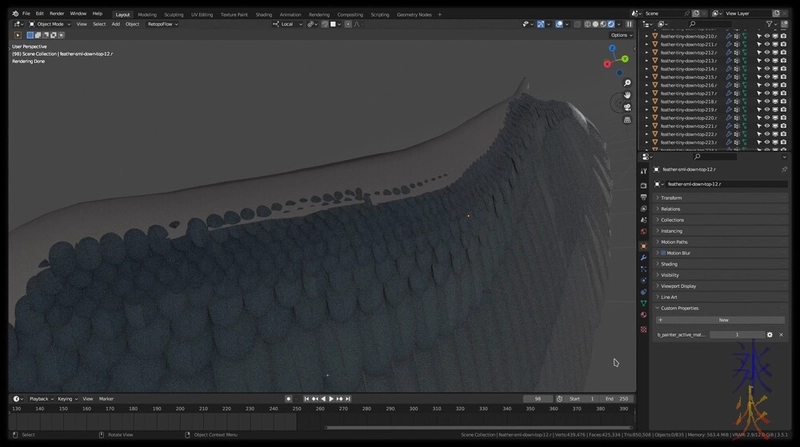This screenshot has width=800, height=447.
Task: Click the zoom magnifier icon in viewport
Action: click(627, 83)
